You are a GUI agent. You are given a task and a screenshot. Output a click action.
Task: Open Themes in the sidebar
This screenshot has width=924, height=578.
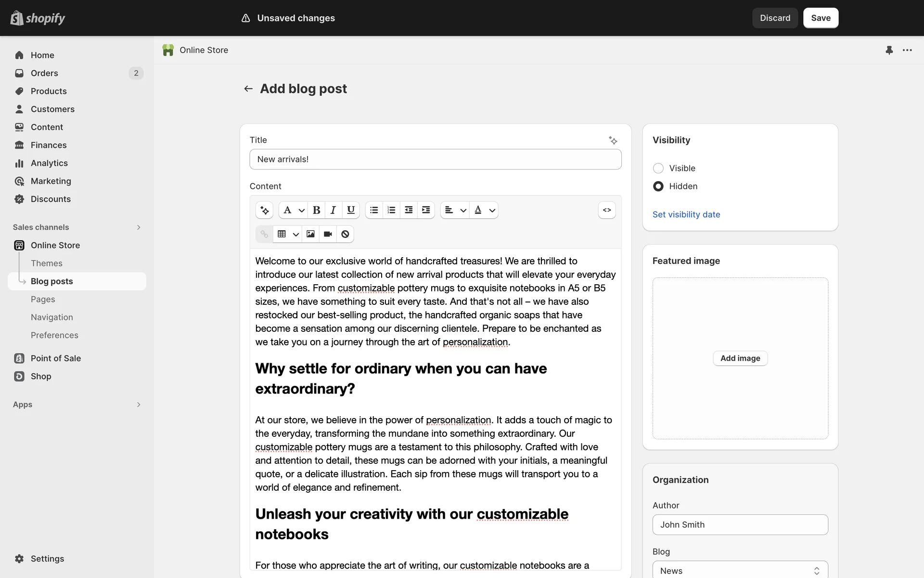(x=47, y=263)
